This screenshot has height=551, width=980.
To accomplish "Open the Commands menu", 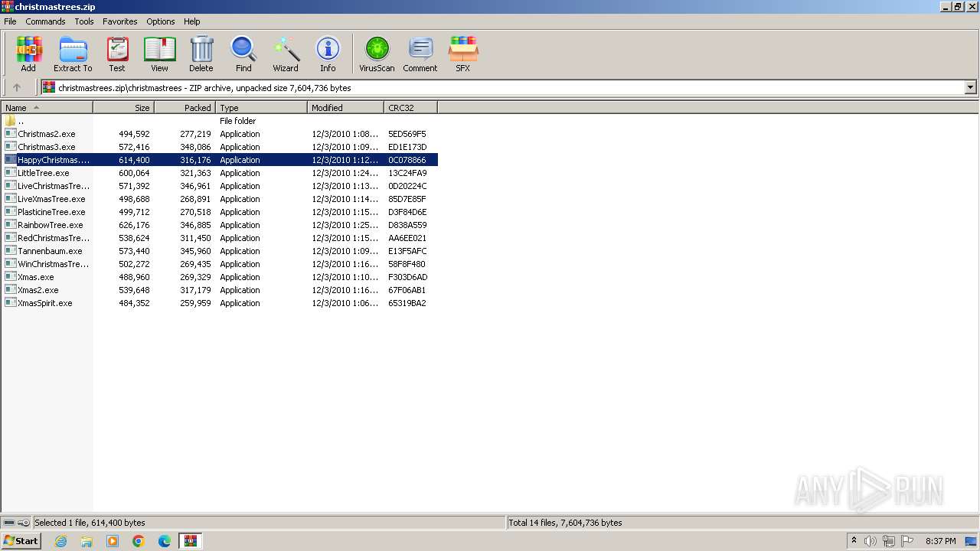I will click(45, 21).
